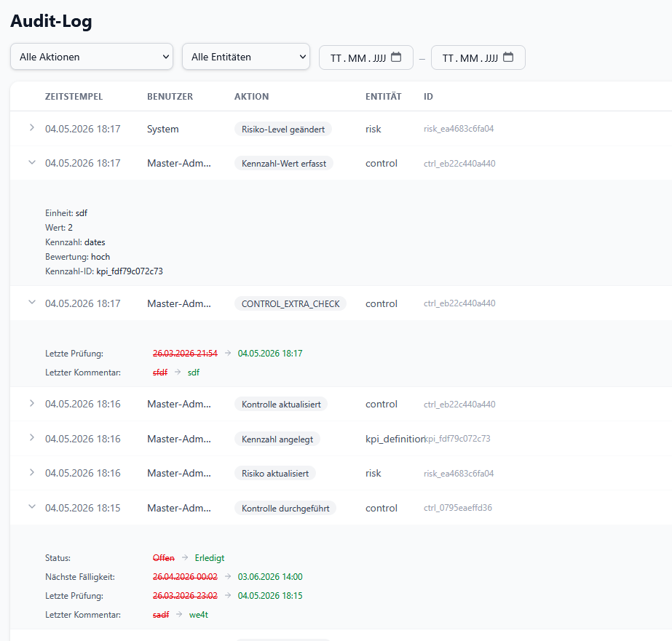The height and width of the screenshot is (641, 672).
Task: Click the struck-through comment 'sfdf'
Action: (160, 372)
